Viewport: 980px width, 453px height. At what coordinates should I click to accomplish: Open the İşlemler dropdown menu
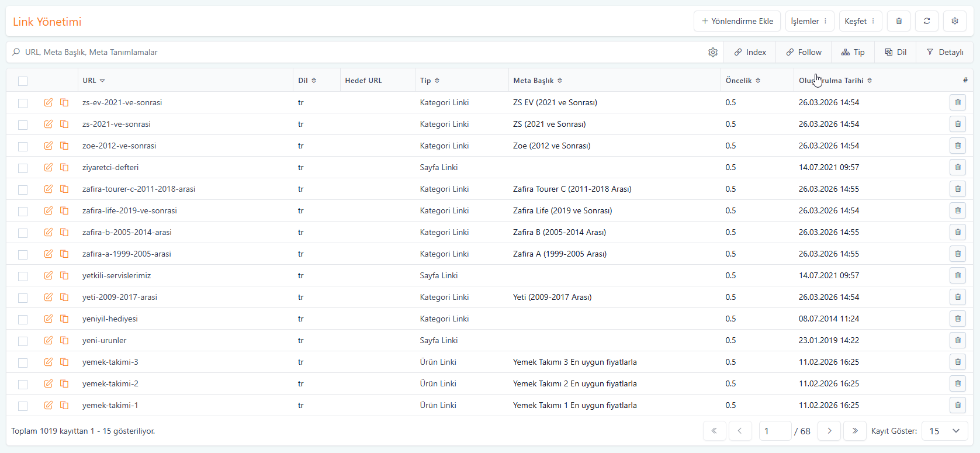click(x=809, y=21)
